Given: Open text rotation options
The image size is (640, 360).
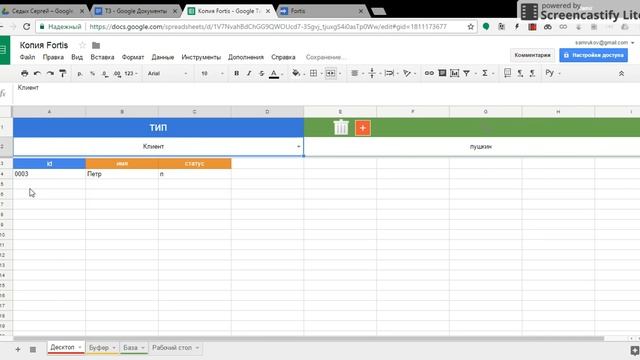Looking at the screenshot, I should tap(407, 73).
